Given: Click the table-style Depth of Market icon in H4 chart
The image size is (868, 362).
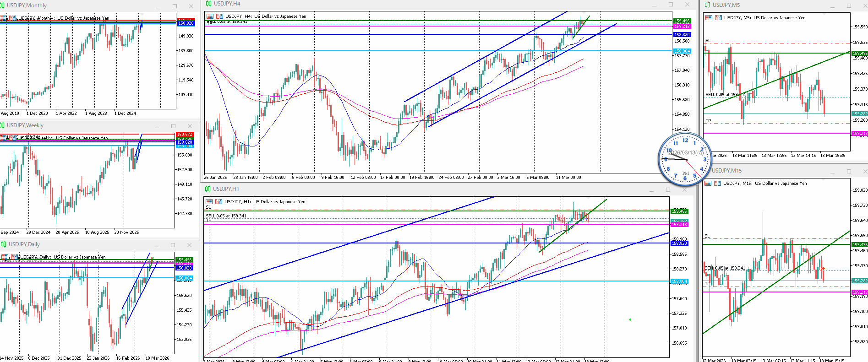Looking at the screenshot, I should pos(210,16).
